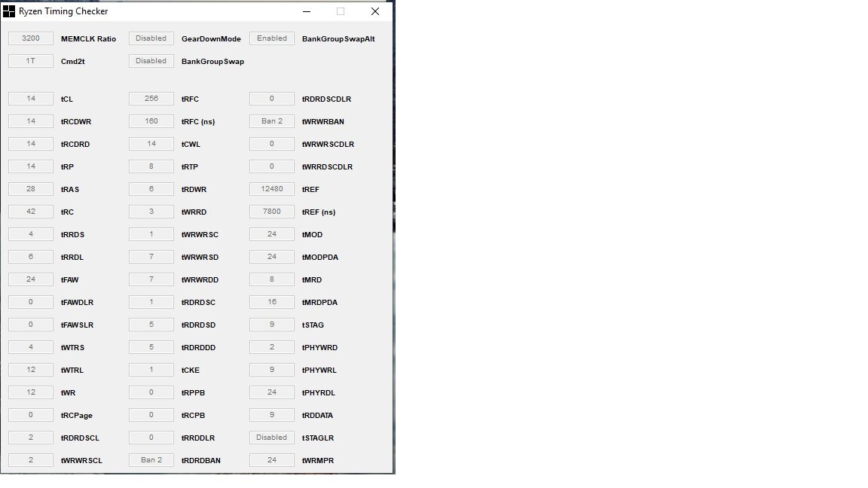Click the tFAWSLR value field
The image size is (868, 488).
pos(31,325)
